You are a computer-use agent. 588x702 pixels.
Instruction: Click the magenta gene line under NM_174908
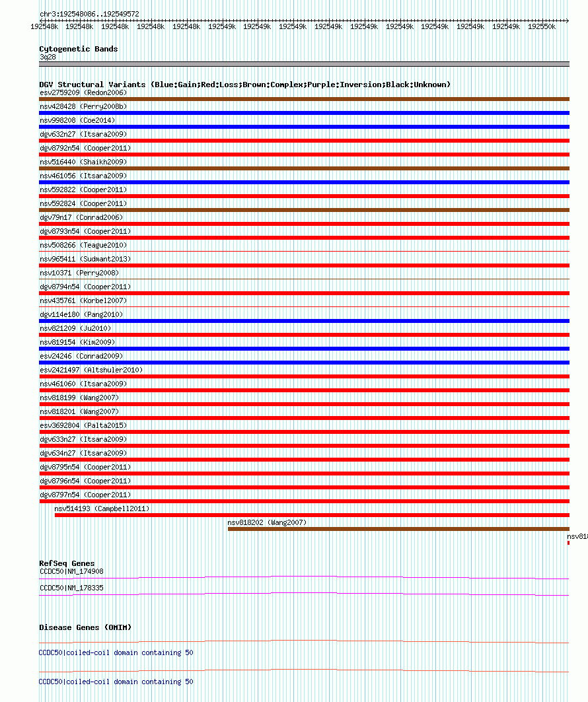(304, 577)
